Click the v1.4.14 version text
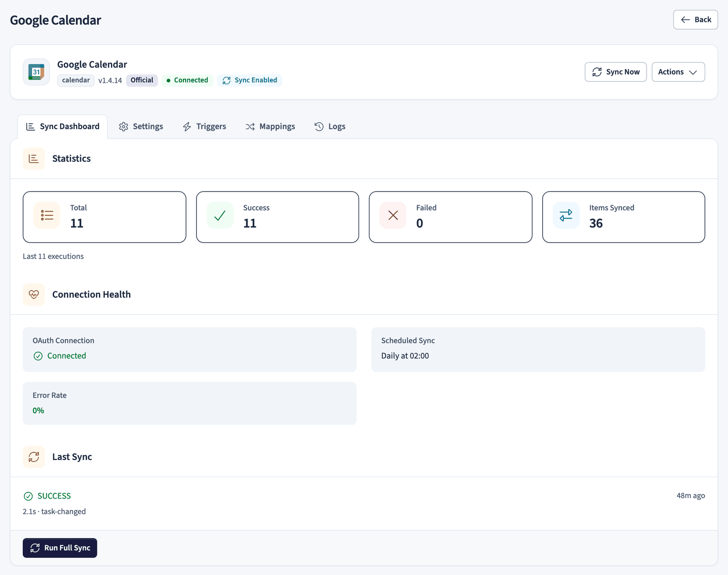728x575 pixels. [110, 81]
